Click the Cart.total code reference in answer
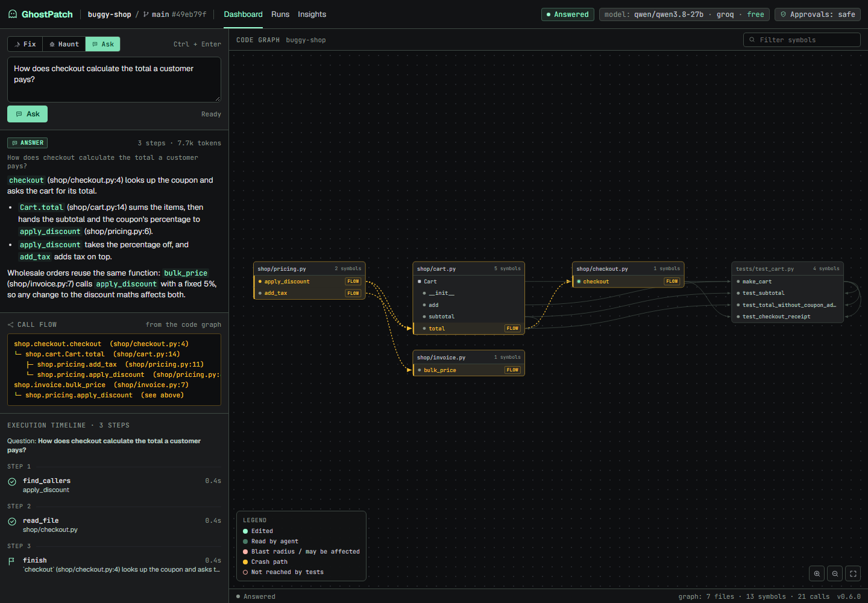Viewport: 868px width, 603px height. pos(41,207)
